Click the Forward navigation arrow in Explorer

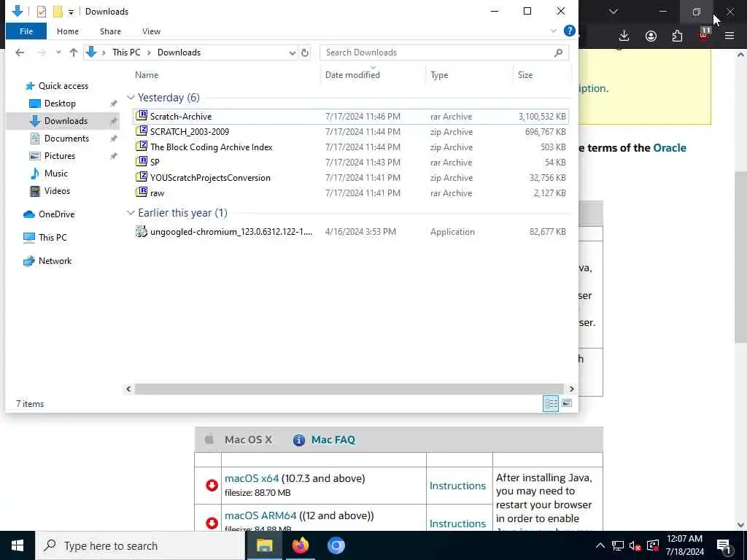pyautogui.click(x=42, y=52)
